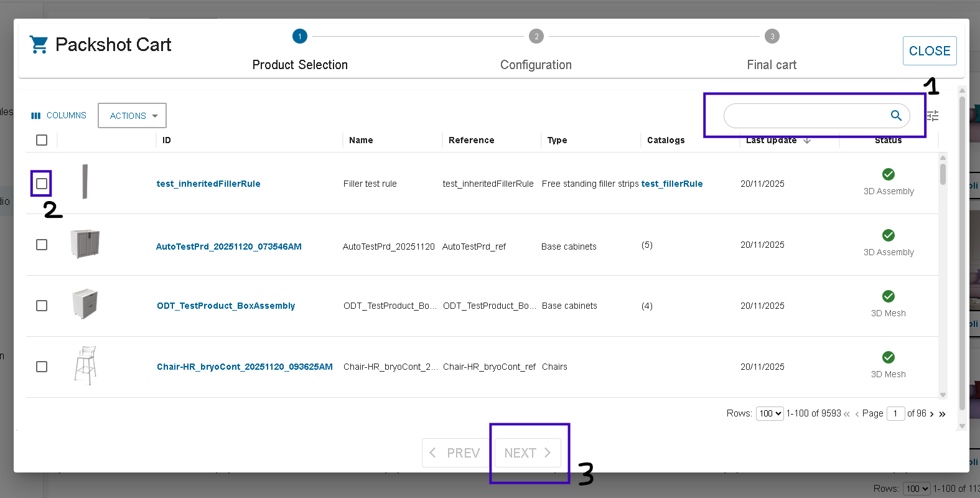980x498 pixels.
Task: Open the Rows per page dropdown
Action: [x=770, y=414]
